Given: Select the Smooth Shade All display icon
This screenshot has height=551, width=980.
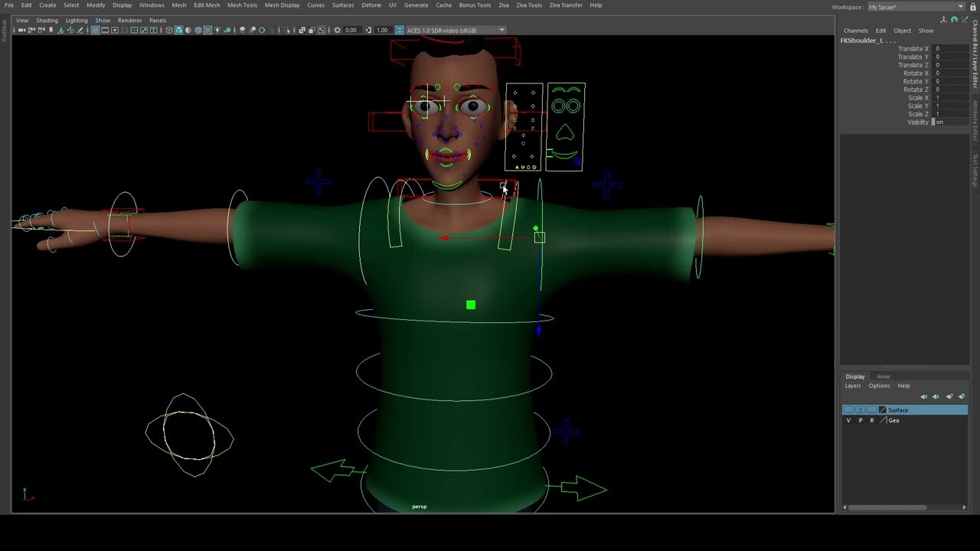Looking at the screenshot, I should [188, 30].
